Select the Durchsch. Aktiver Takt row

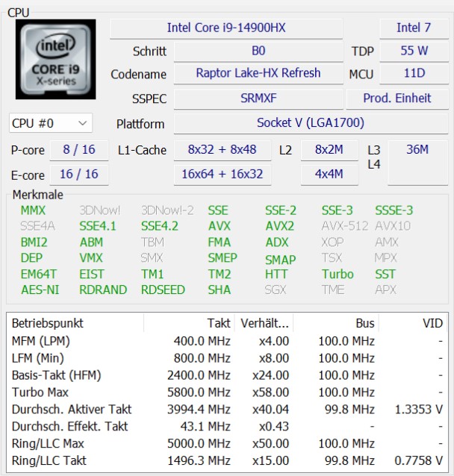tap(227, 410)
